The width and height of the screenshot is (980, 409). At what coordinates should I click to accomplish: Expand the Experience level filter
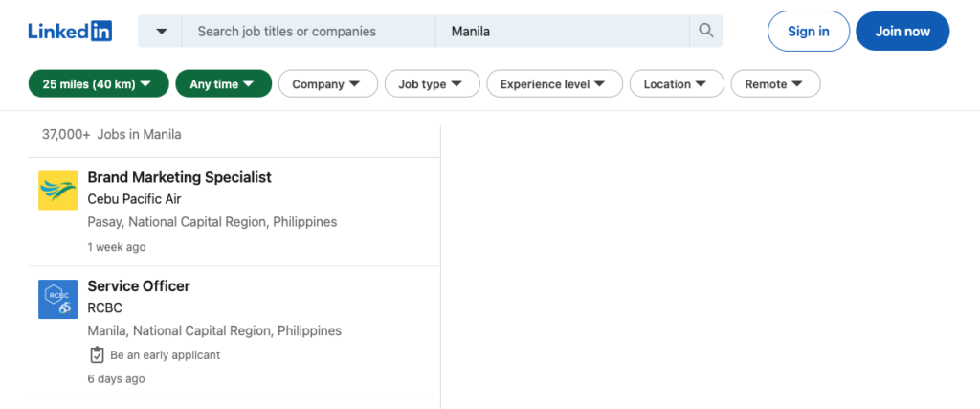pyautogui.click(x=554, y=84)
